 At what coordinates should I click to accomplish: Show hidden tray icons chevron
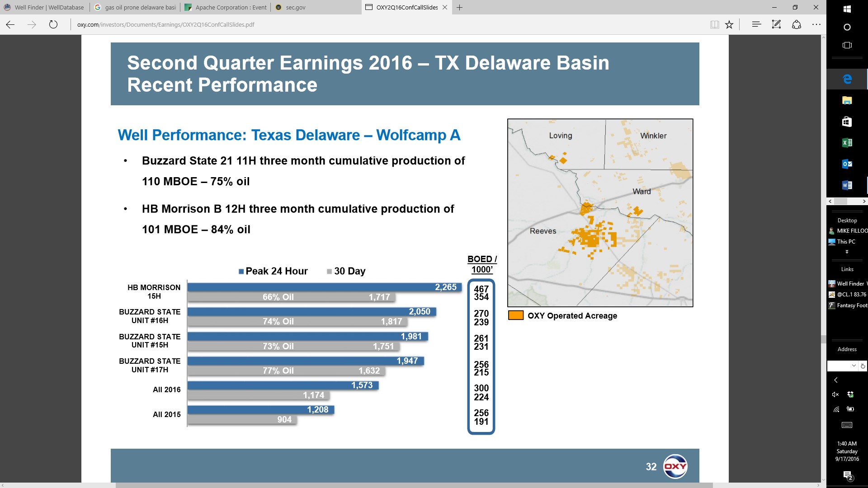tap(836, 380)
